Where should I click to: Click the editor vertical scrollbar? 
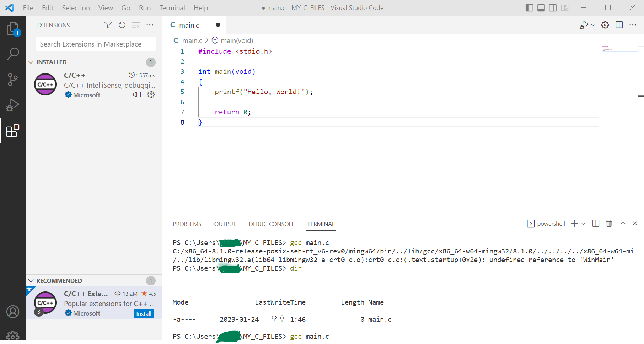coord(641,130)
